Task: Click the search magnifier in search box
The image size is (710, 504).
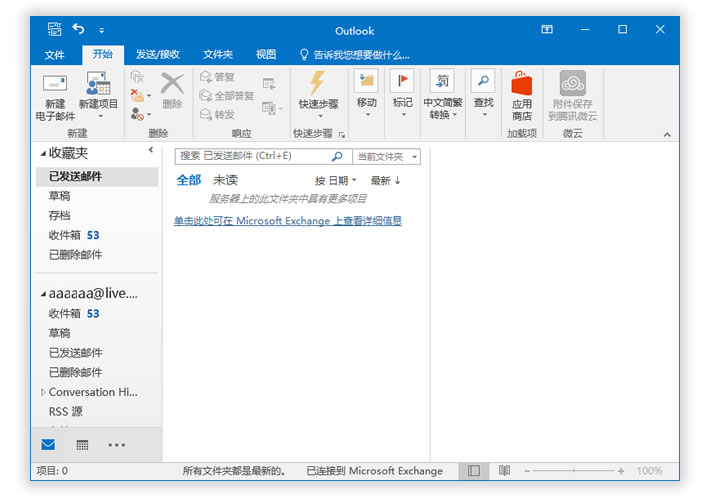Action: [337, 156]
